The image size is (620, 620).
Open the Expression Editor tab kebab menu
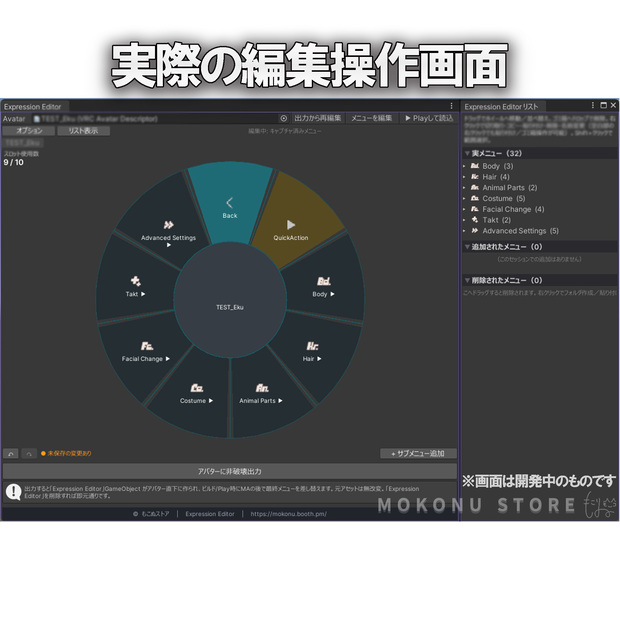(x=451, y=106)
